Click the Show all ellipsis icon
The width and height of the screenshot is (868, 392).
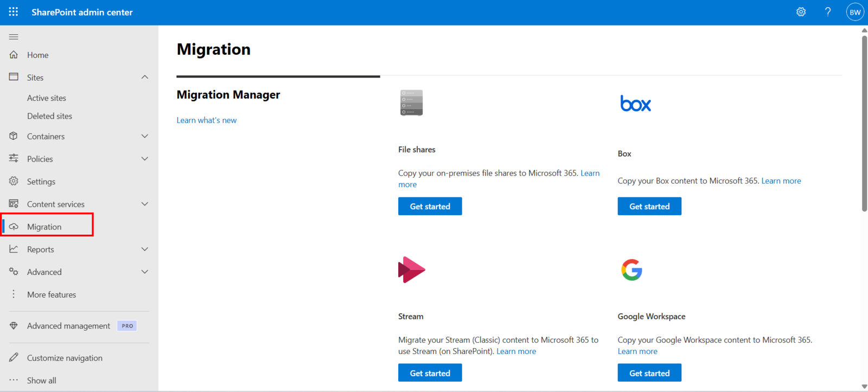coord(14,380)
